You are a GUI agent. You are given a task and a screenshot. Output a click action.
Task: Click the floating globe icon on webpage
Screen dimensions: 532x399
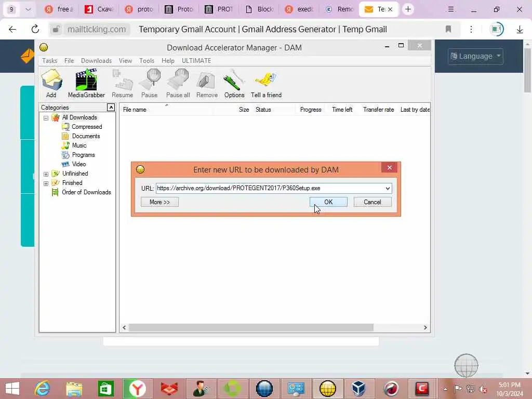coord(466,365)
